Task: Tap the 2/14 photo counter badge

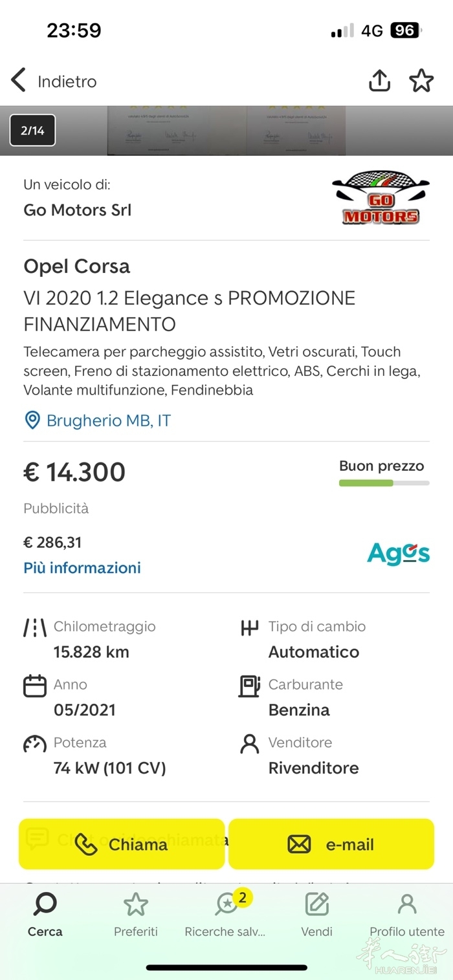Action: point(32,131)
